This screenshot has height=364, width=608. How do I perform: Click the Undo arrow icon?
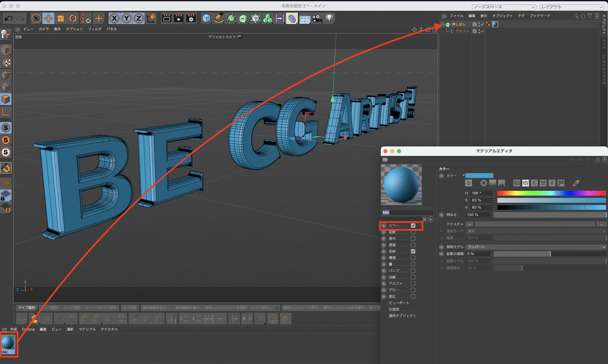pos(9,19)
